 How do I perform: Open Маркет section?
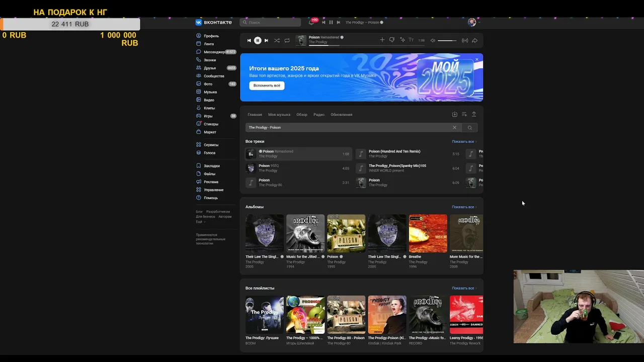[x=206, y=132]
